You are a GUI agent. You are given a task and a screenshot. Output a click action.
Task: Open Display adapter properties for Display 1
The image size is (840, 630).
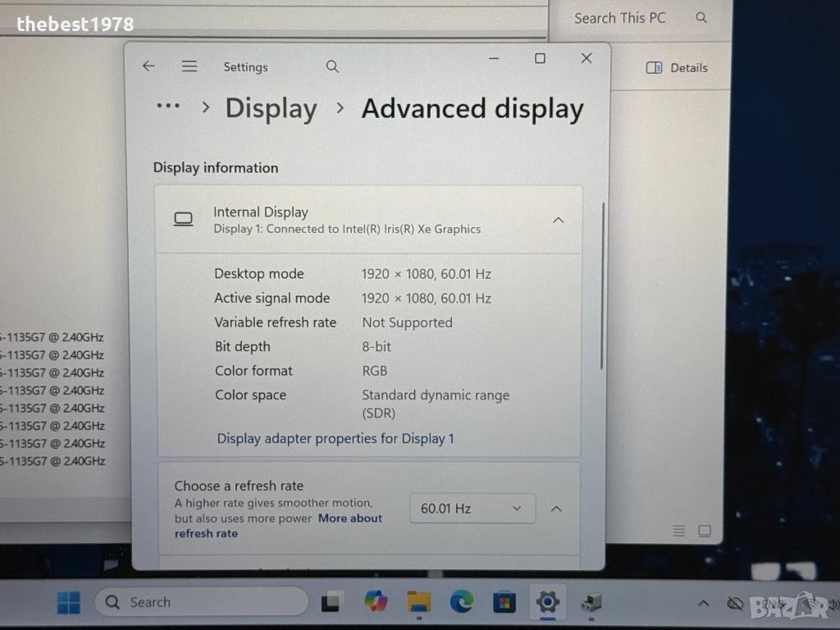(x=336, y=438)
